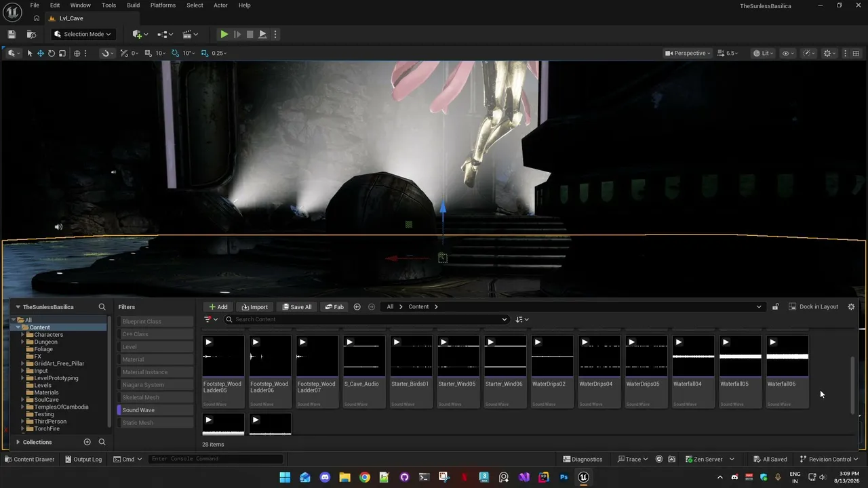
Task: Open the Window menu
Action: tap(81, 5)
